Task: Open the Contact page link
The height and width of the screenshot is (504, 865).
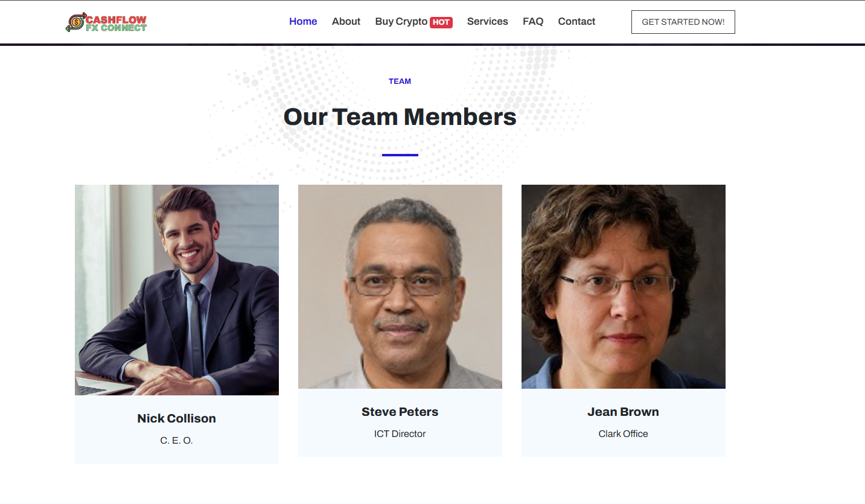Action: point(576,22)
